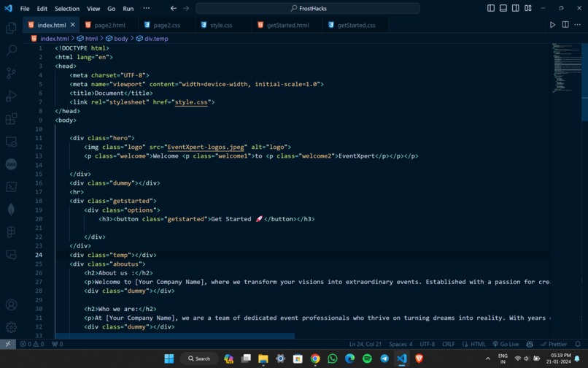Toggle the primary side bar layout button
The height and width of the screenshot is (368, 588).
tap(491, 8)
